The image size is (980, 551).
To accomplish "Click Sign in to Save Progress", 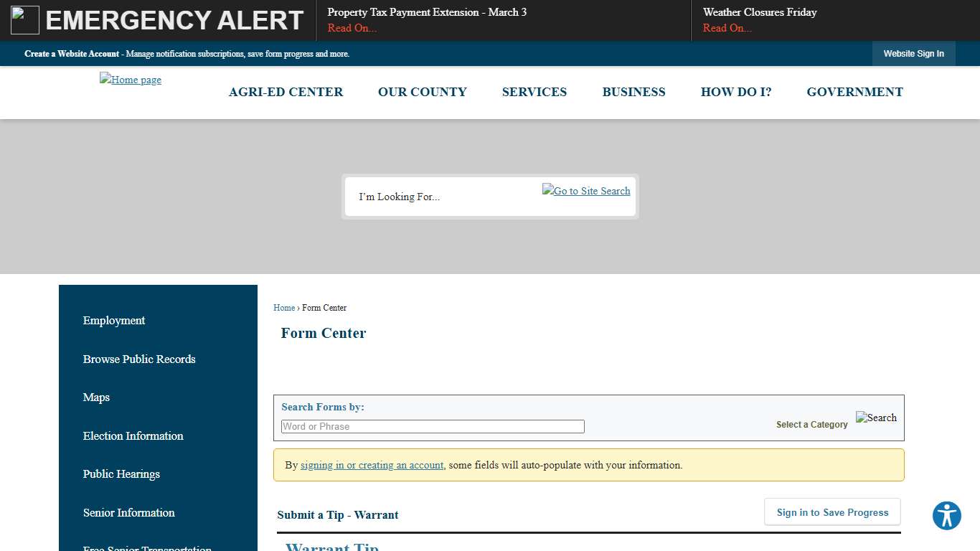I will (x=831, y=512).
